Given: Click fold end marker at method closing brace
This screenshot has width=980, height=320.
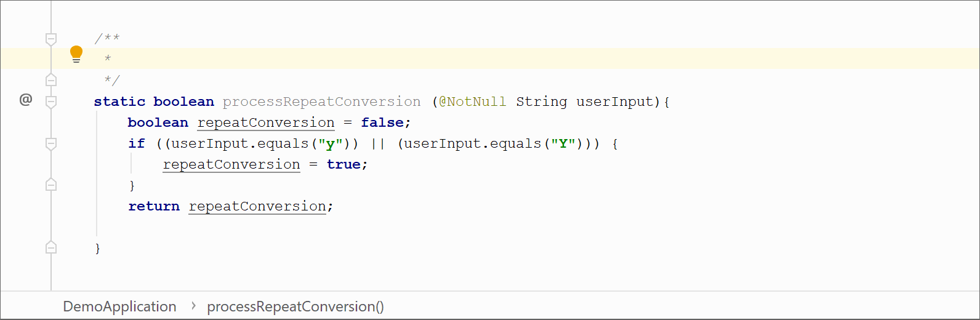Looking at the screenshot, I should click(51, 247).
